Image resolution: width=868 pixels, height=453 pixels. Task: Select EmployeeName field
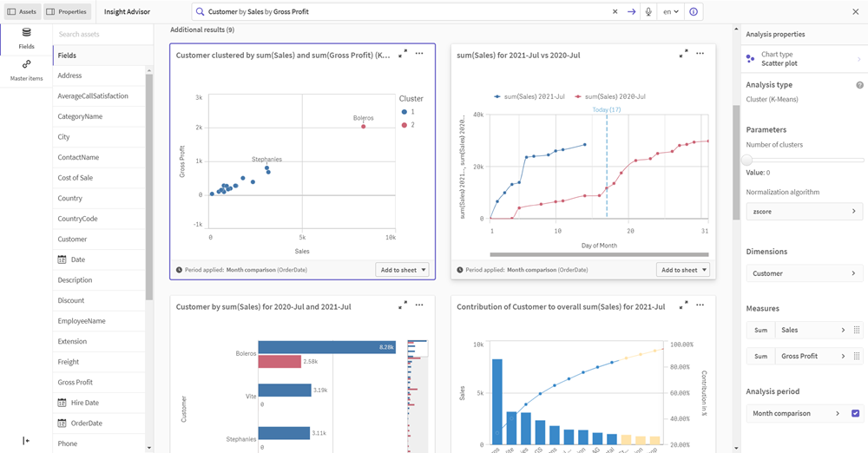click(99, 321)
